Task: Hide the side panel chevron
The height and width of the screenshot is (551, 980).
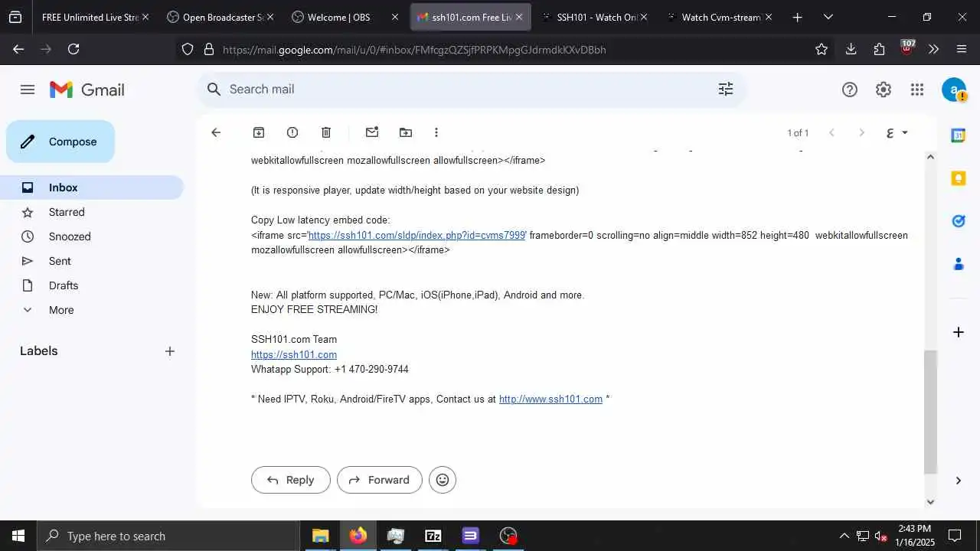Action: 958,481
